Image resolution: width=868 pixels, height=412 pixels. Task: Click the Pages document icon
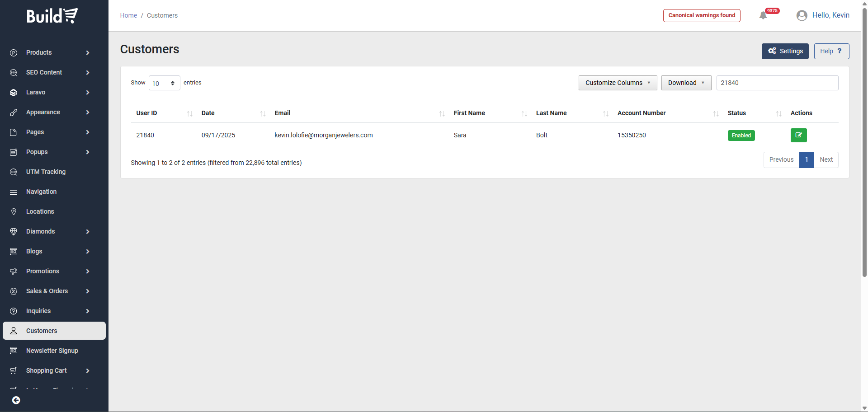coord(14,132)
